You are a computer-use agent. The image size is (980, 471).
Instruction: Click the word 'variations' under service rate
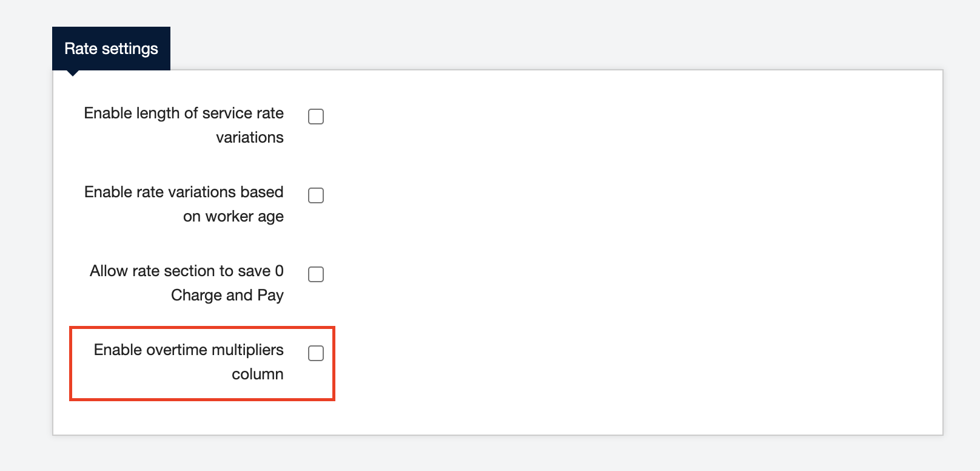click(x=249, y=138)
